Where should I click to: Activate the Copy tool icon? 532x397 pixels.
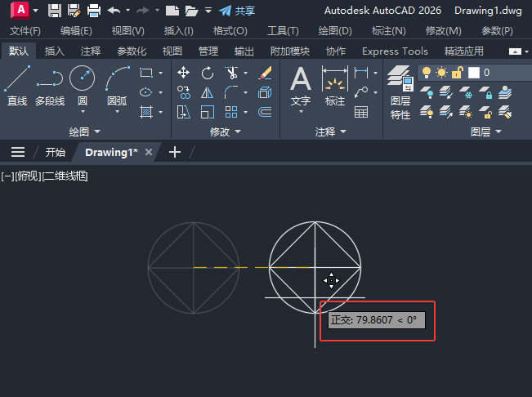(184, 92)
